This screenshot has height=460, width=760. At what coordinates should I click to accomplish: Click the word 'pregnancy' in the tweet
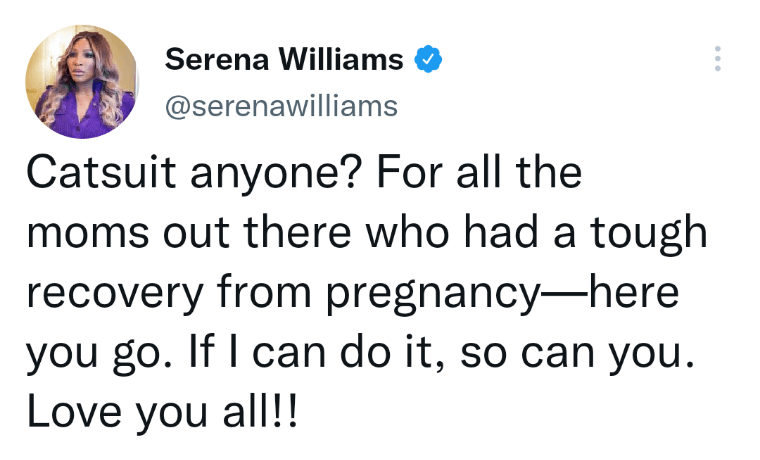[433, 294]
